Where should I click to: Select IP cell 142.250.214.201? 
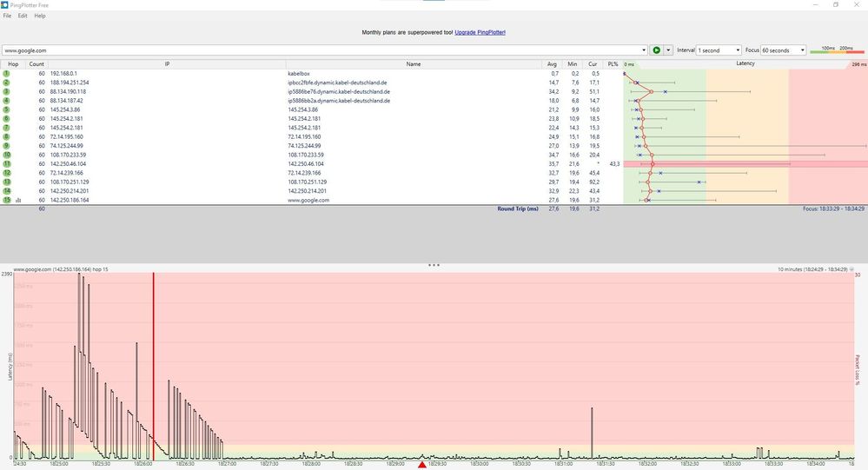70,191
